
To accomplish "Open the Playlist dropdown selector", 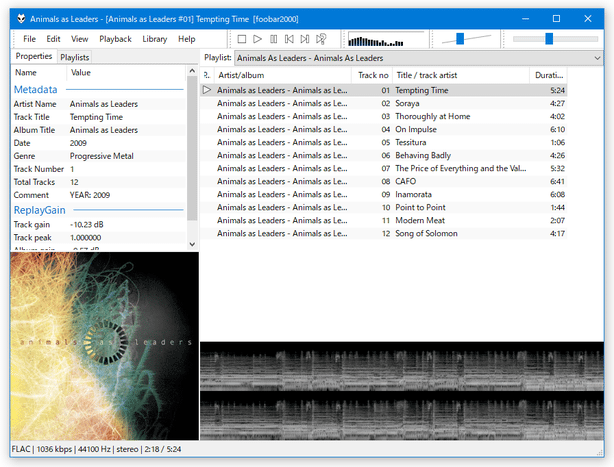I will tap(419, 58).
